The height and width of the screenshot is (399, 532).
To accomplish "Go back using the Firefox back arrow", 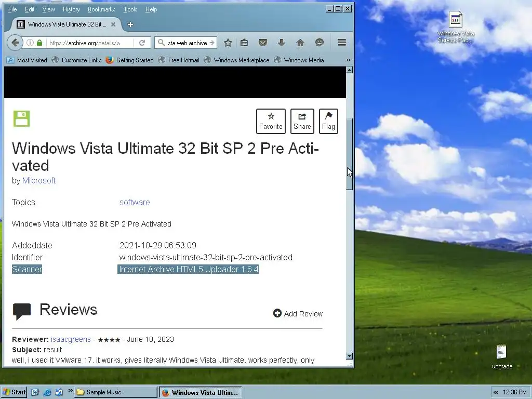I will [15, 43].
